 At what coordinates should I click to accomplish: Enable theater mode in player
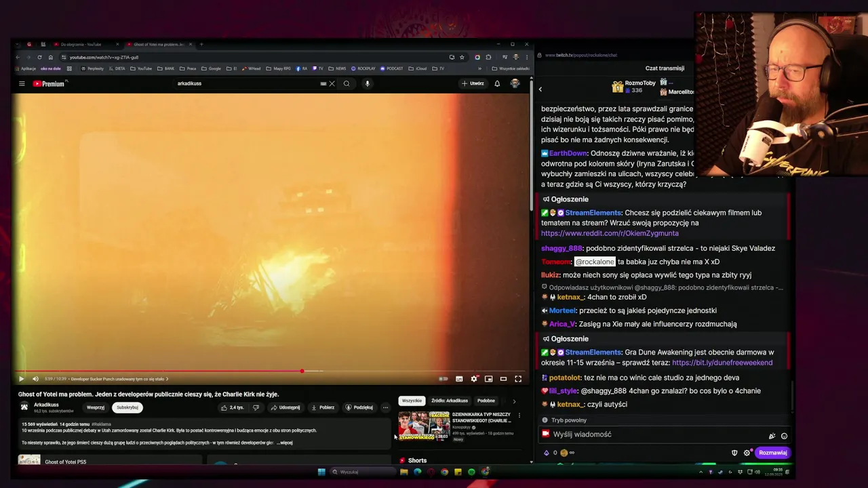tap(503, 379)
